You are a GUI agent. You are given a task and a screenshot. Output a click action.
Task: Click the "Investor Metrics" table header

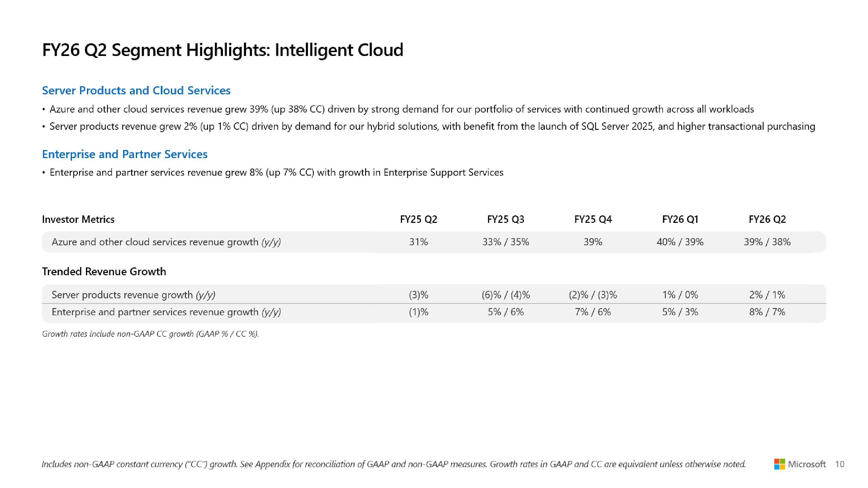coord(78,219)
